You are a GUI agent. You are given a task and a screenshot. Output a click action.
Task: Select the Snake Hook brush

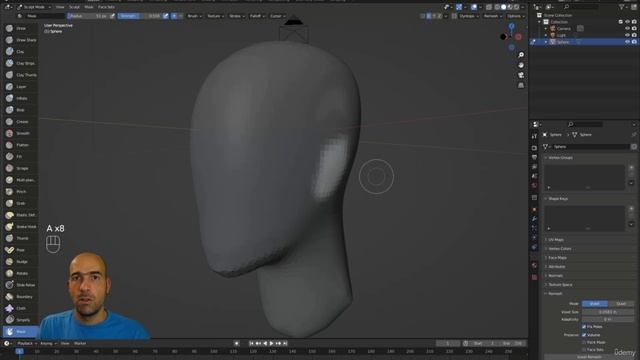pyautogui.click(x=20, y=227)
